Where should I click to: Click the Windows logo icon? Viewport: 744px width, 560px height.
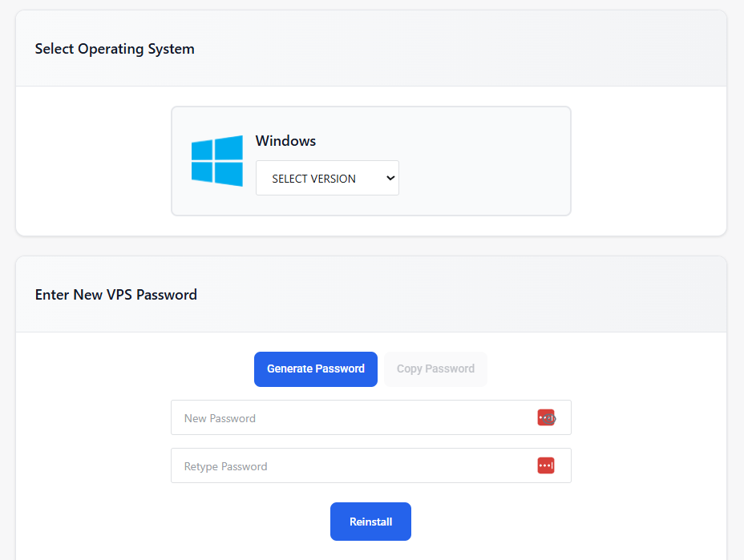(x=216, y=161)
